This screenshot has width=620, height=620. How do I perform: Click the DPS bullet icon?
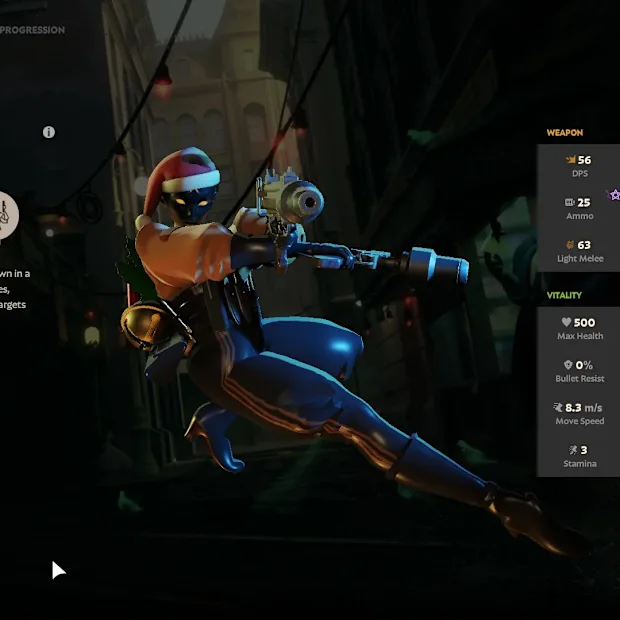570,159
